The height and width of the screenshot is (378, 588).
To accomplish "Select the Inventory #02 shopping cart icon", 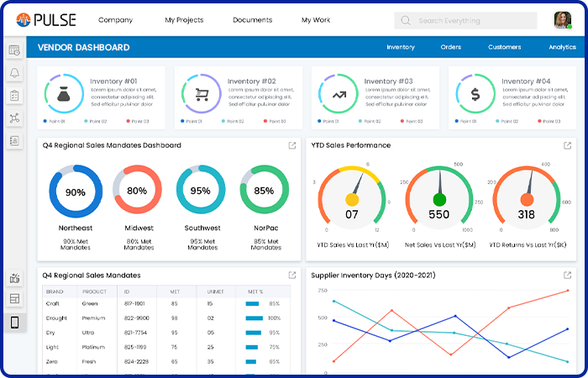I will point(202,94).
